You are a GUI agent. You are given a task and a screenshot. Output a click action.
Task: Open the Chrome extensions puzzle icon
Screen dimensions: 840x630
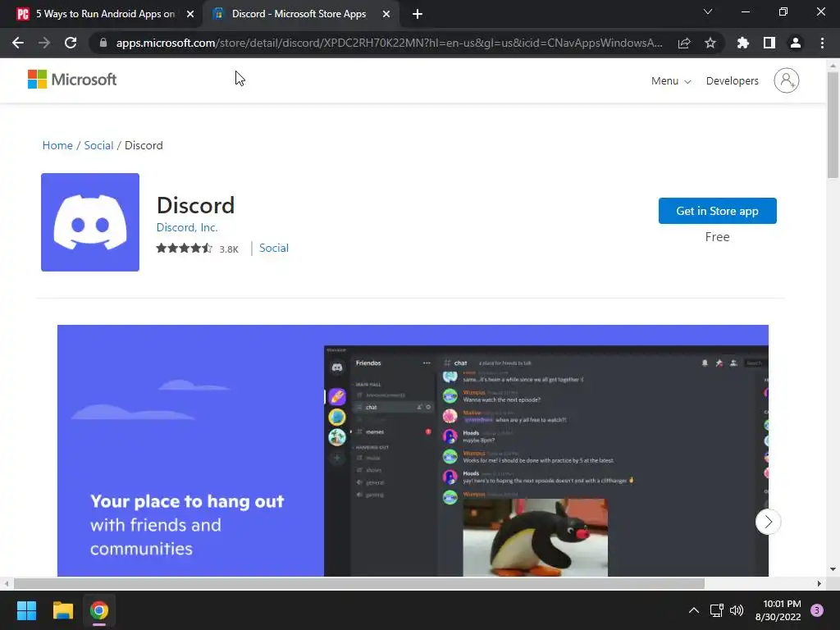coord(743,43)
